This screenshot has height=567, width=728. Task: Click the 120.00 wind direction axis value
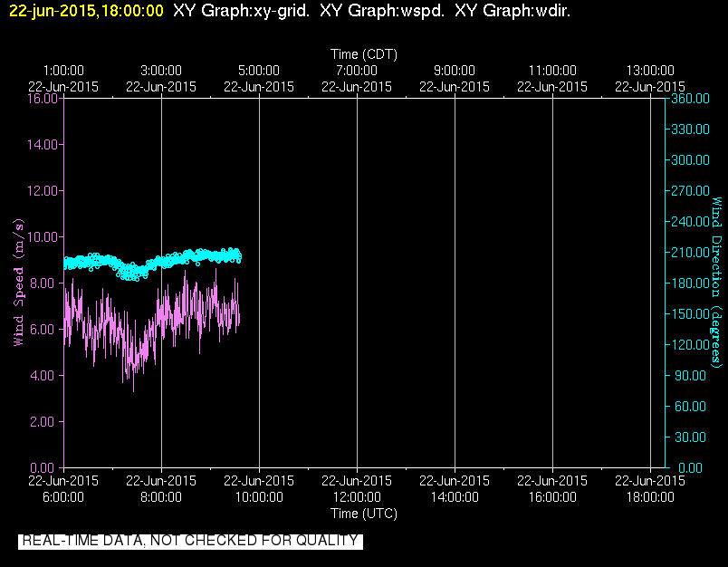(x=690, y=344)
